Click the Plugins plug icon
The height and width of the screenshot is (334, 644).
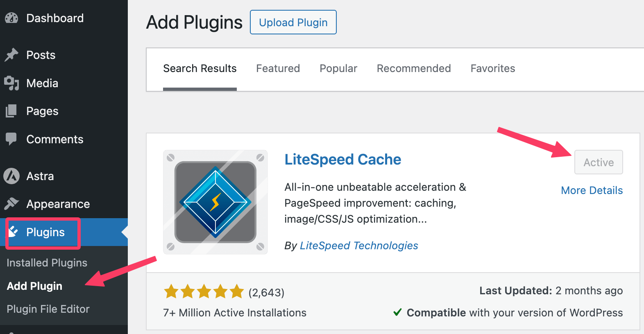coord(13,232)
